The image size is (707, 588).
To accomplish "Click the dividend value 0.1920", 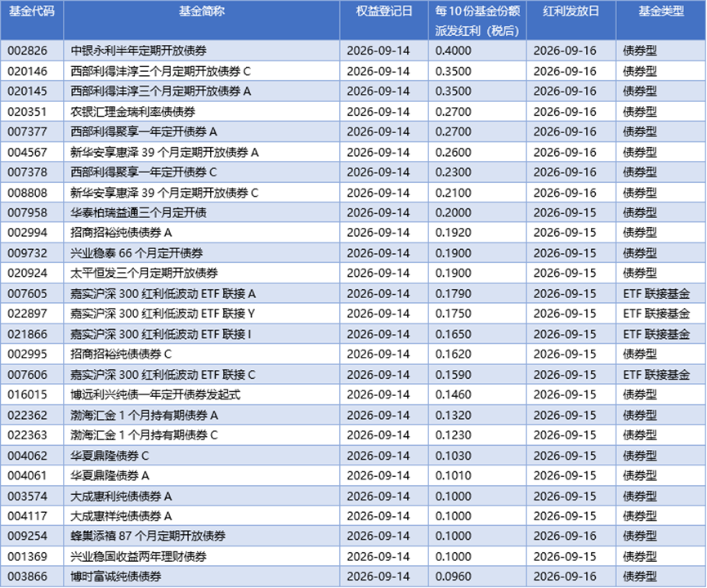I will pyautogui.click(x=453, y=233).
